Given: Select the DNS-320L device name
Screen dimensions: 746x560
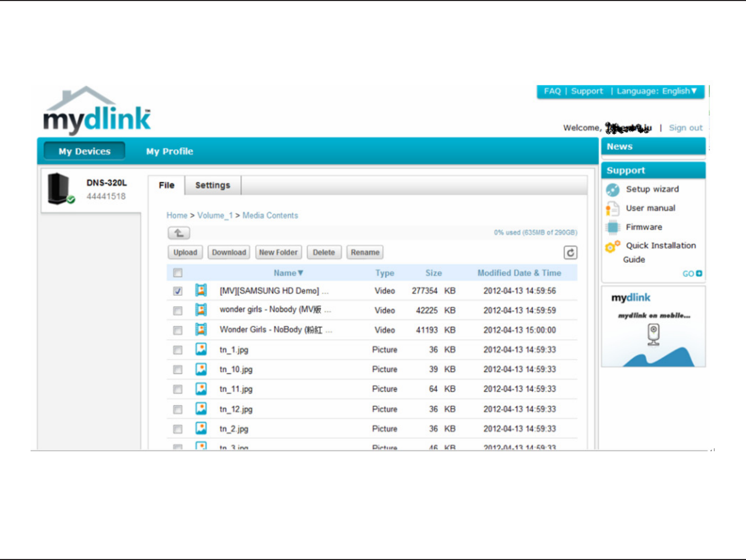Looking at the screenshot, I should coord(107,183).
